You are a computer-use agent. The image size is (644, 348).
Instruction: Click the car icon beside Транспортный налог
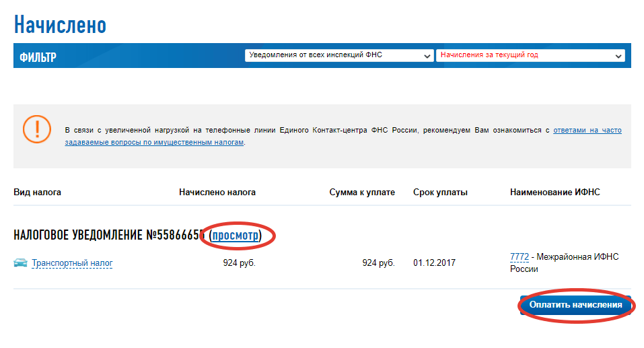coord(20,263)
